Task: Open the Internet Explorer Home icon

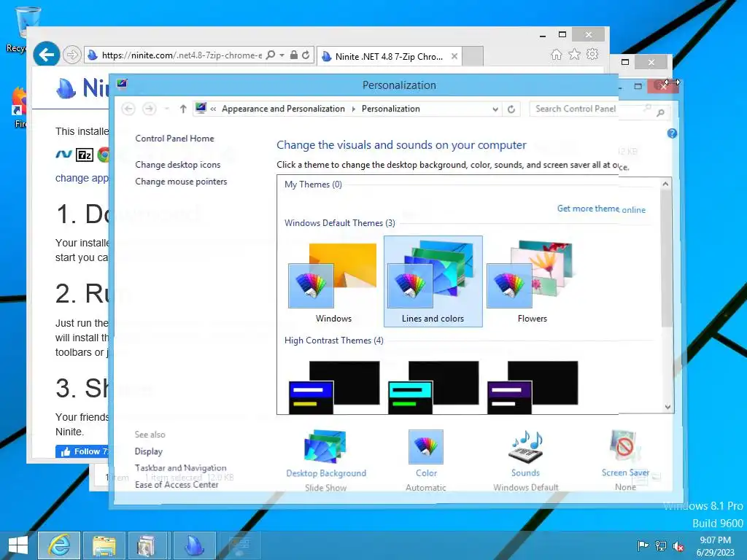Action: point(556,55)
